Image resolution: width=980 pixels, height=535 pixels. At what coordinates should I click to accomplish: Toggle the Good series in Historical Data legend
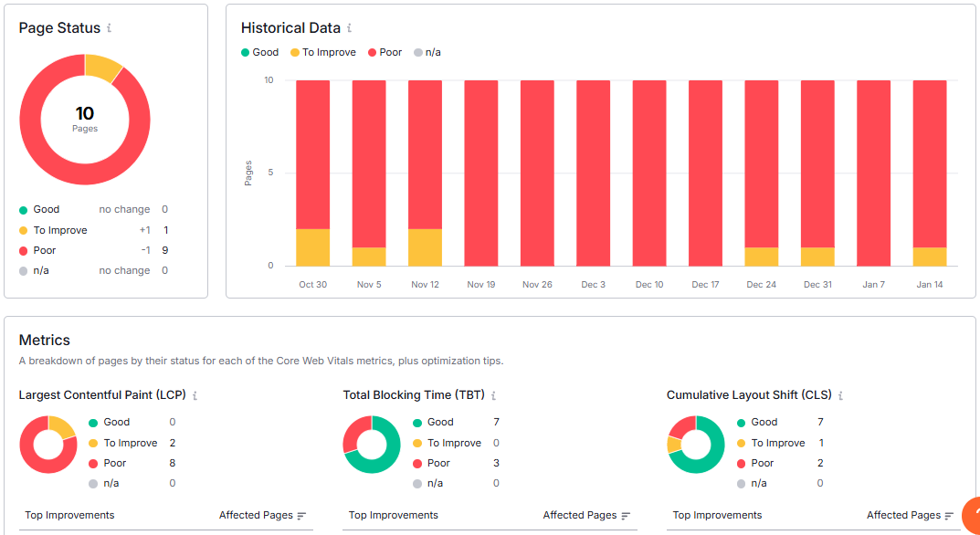pyautogui.click(x=260, y=52)
